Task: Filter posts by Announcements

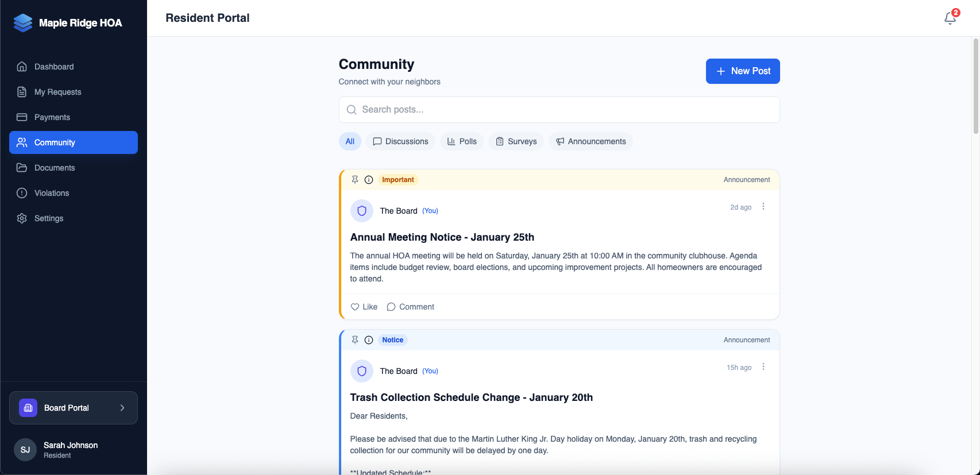Action: (591, 141)
